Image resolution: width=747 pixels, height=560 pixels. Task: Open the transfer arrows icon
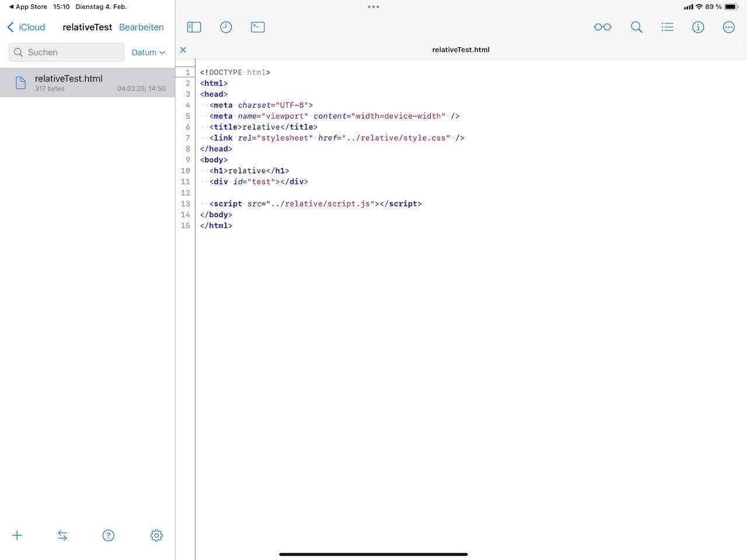pyautogui.click(x=62, y=535)
